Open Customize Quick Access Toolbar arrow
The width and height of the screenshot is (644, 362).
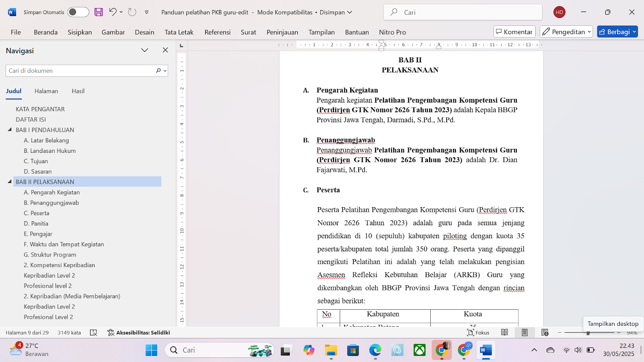tap(147, 12)
